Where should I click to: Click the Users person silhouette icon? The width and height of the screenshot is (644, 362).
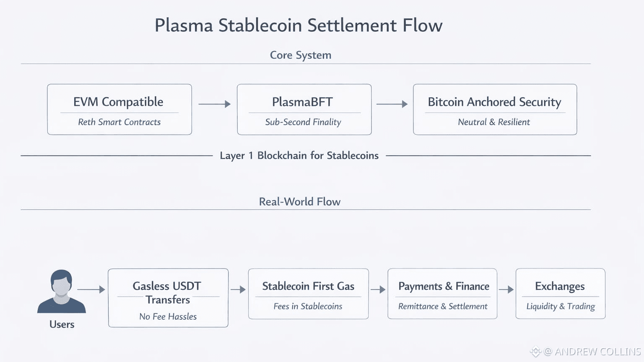point(62,292)
